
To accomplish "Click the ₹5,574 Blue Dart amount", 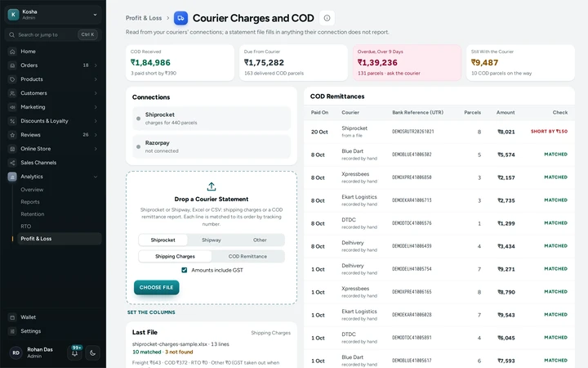I will (506, 155).
